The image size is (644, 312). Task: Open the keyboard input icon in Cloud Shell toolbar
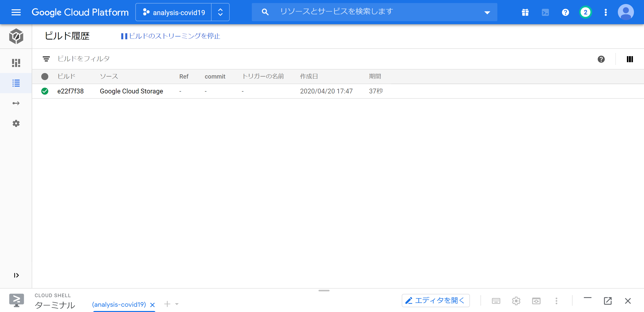click(x=496, y=301)
